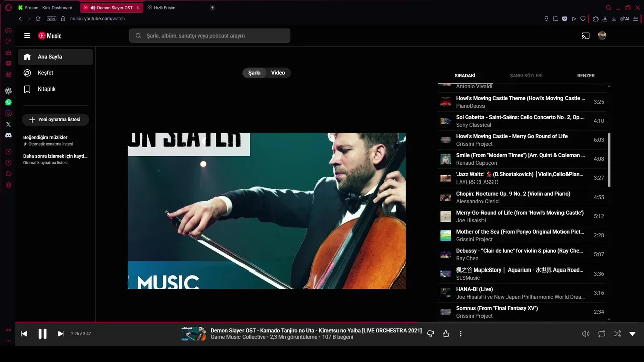Switch to Stream - Kick Dashboard tab
Image resolution: width=644 pixels, height=362 pixels.
click(47, 8)
